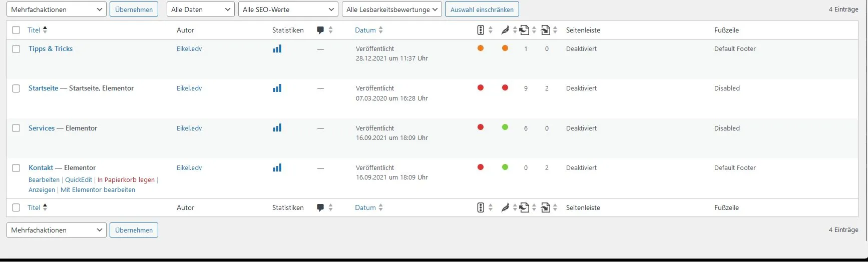The image size is (868, 262).
Task: Sort by Yoast SEO score icon in header
Action: pyautogui.click(x=481, y=30)
